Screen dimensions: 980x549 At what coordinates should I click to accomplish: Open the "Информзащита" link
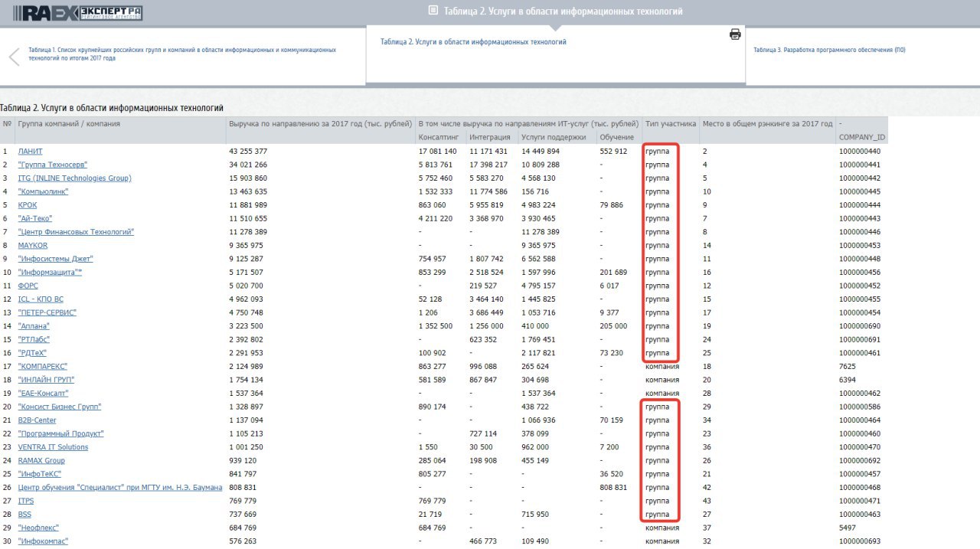(50, 273)
